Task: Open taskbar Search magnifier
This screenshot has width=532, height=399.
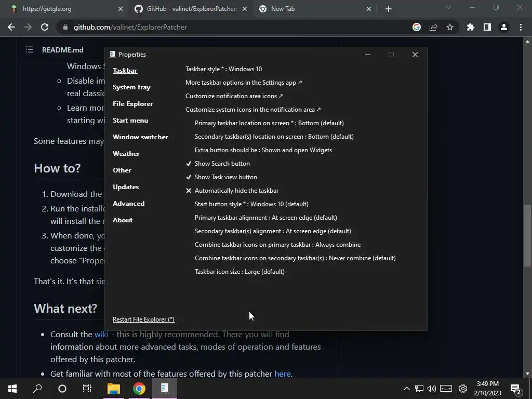Action: coord(37,389)
